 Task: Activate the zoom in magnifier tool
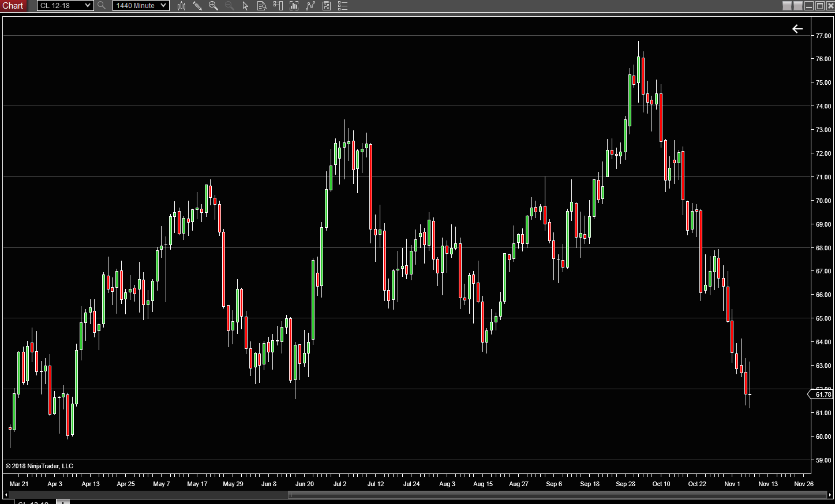coord(214,6)
